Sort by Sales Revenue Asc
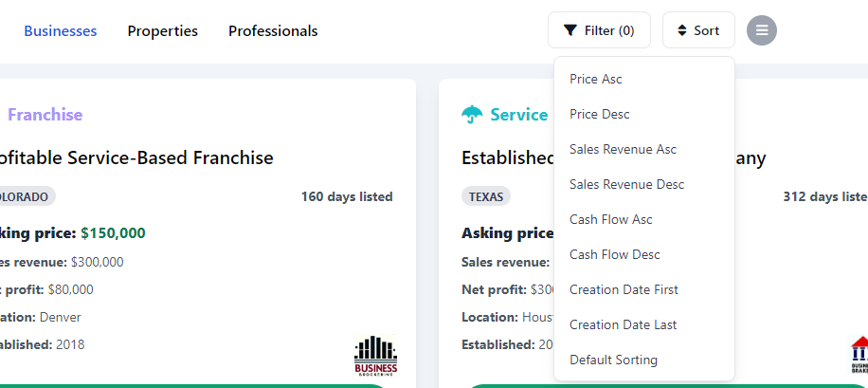868x388 pixels. (623, 149)
